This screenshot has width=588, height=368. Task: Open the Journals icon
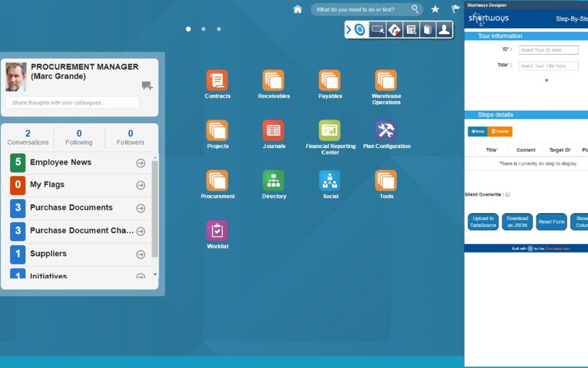pyautogui.click(x=273, y=130)
